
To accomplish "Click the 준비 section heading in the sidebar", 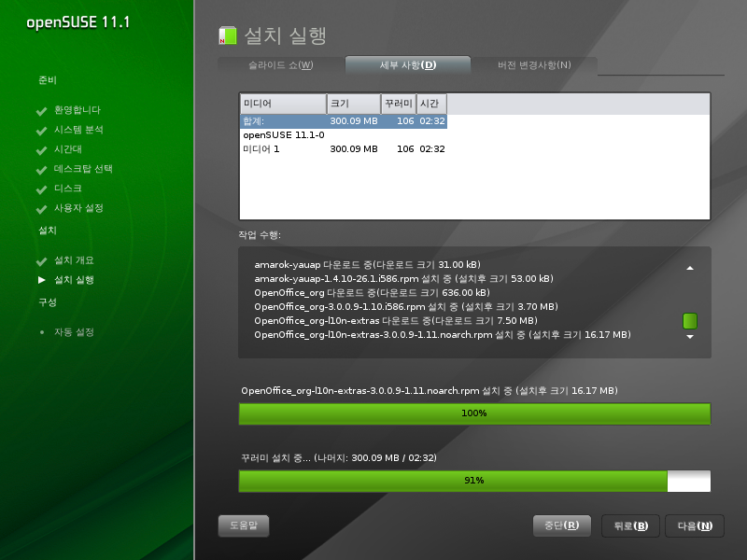I will click(48, 80).
